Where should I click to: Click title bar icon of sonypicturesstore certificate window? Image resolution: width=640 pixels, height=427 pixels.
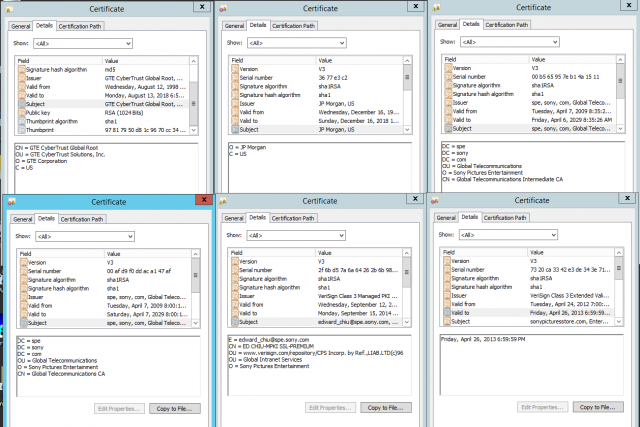point(435,200)
